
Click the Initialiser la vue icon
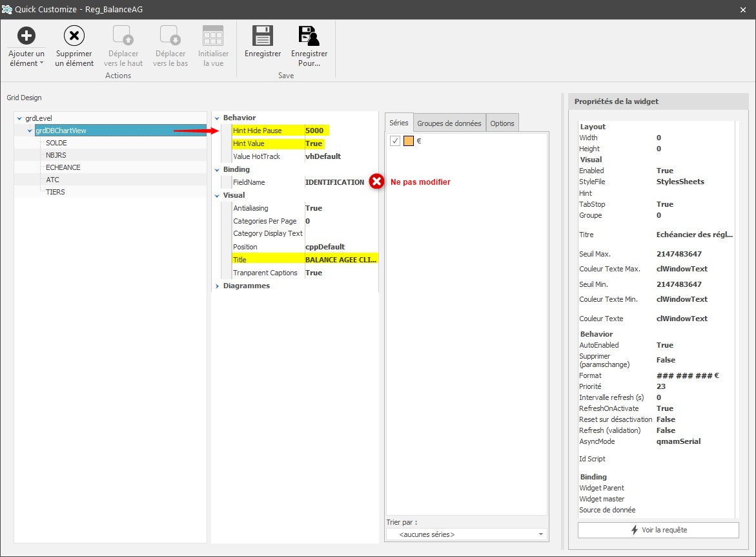click(x=213, y=36)
